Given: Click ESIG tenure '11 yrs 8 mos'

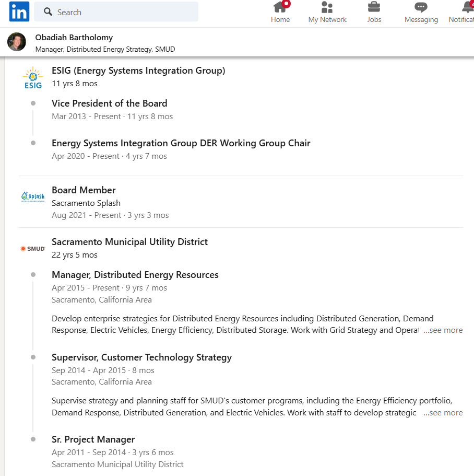Looking at the screenshot, I should (x=75, y=84).
